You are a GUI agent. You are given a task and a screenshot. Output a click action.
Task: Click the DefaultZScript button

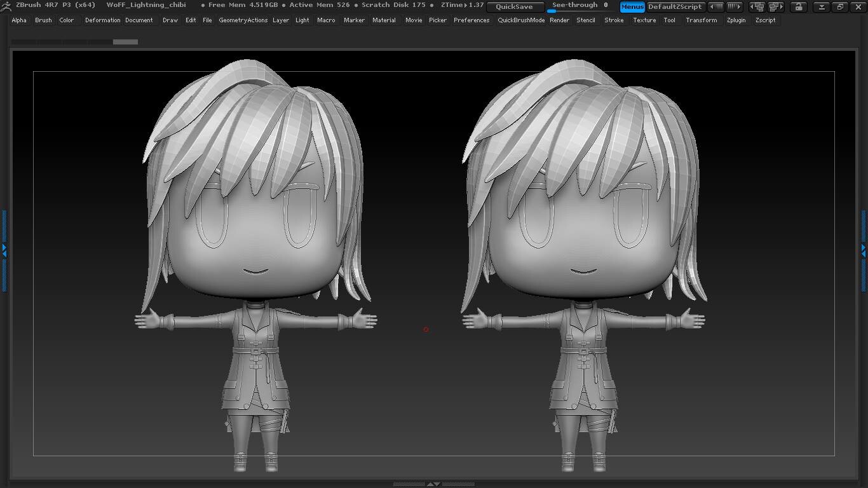[x=675, y=7]
